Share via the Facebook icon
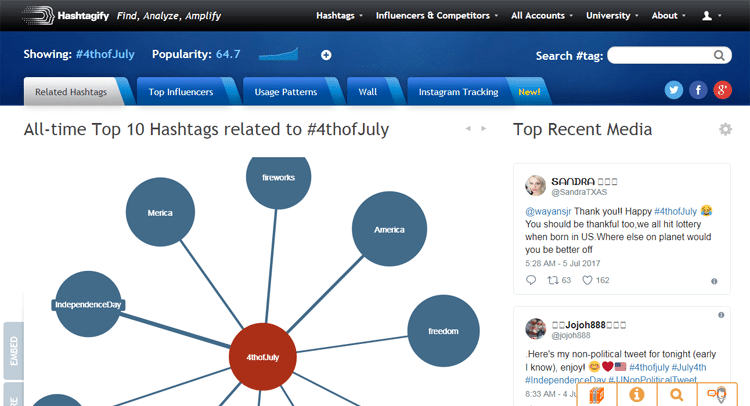 click(x=698, y=90)
